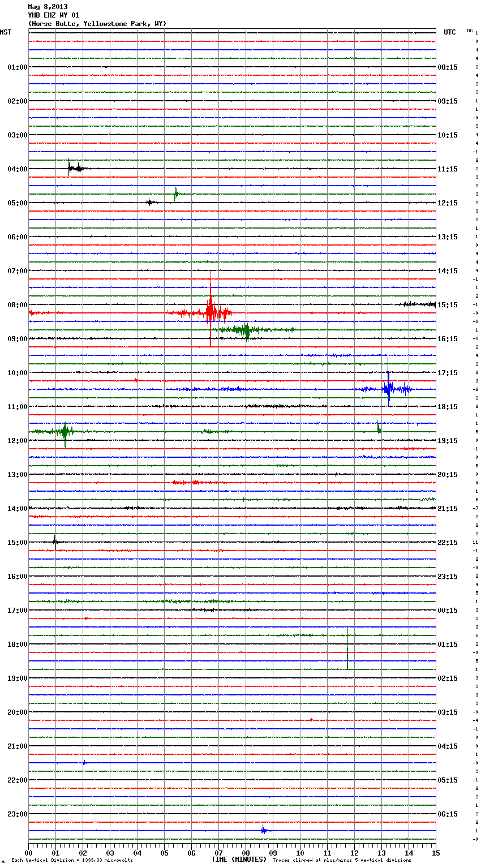Click the large red seismic event burst
Screen dimensions: 481x868
coord(211,311)
